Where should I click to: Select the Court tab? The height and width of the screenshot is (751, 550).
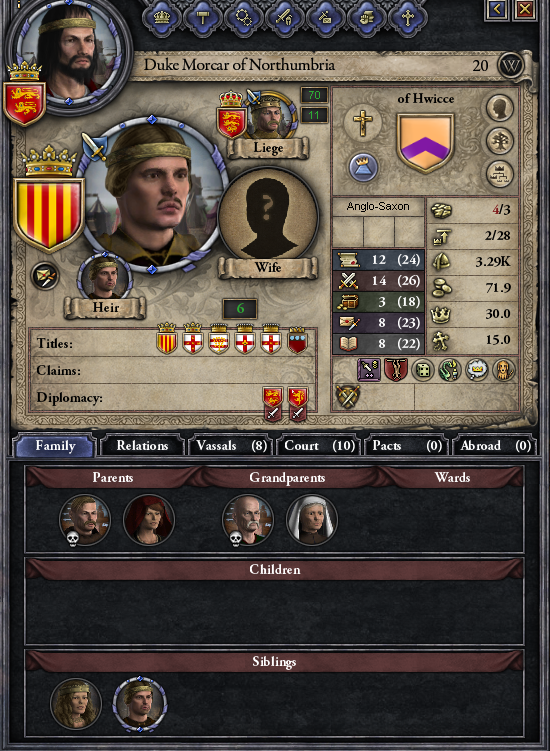[x=319, y=445]
